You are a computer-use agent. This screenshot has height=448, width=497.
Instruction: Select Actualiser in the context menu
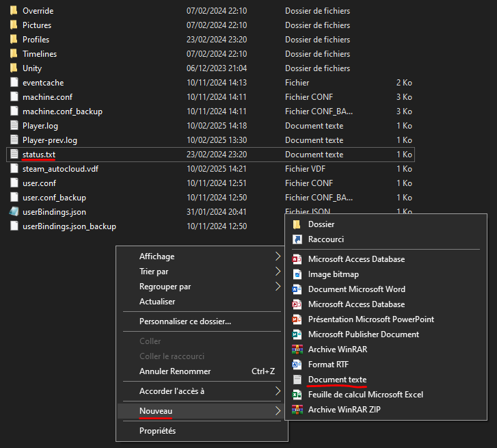[x=157, y=302]
